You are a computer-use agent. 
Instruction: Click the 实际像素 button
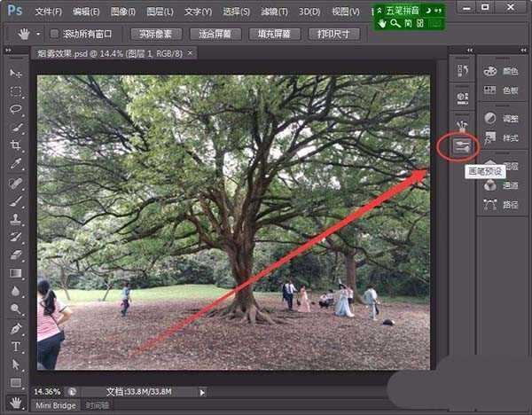pos(156,35)
